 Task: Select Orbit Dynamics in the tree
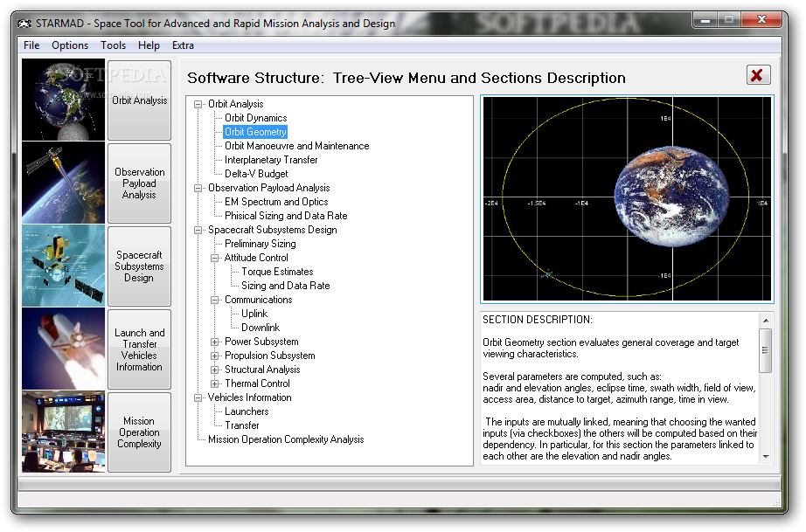point(255,118)
